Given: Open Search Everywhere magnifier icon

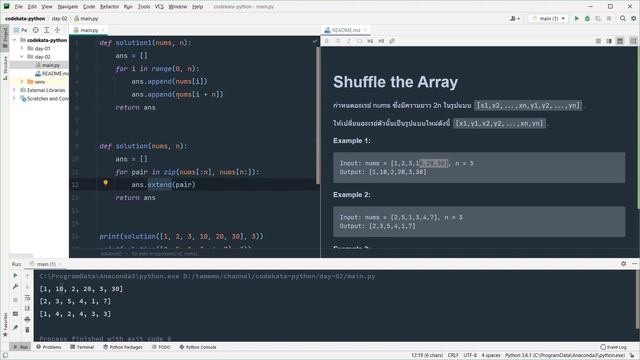Looking at the screenshot, I should 623,18.
